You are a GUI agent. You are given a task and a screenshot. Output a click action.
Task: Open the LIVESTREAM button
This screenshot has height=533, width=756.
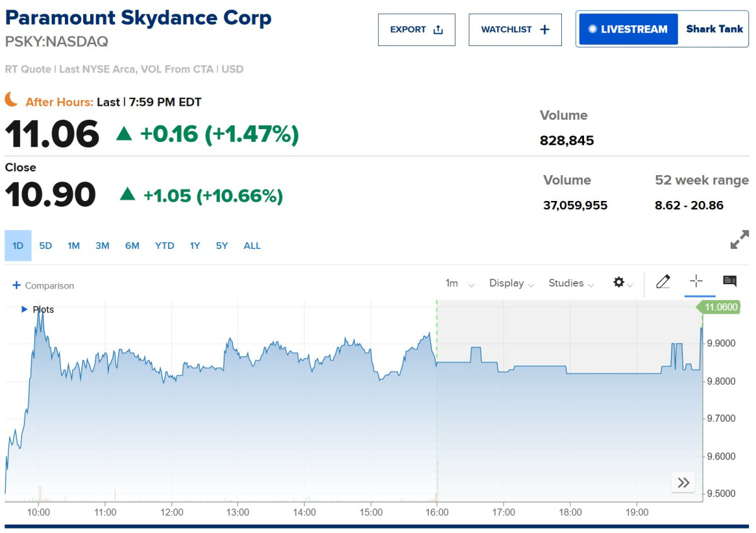coord(628,29)
